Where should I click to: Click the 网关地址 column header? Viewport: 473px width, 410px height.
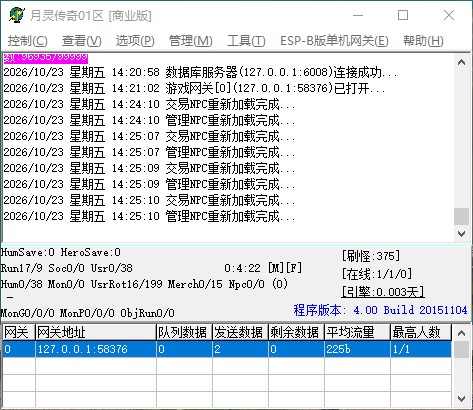[x=96, y=332]
